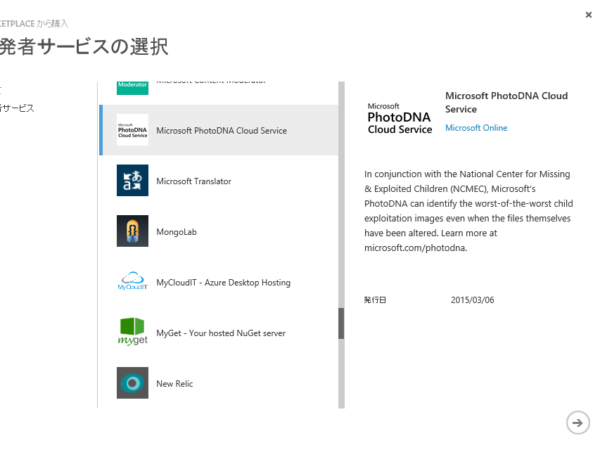Image resolution: width=600 pixels, height=450 pixels.
Task: Click the scrollbar track above the thumb
Action: coord(341,194)
